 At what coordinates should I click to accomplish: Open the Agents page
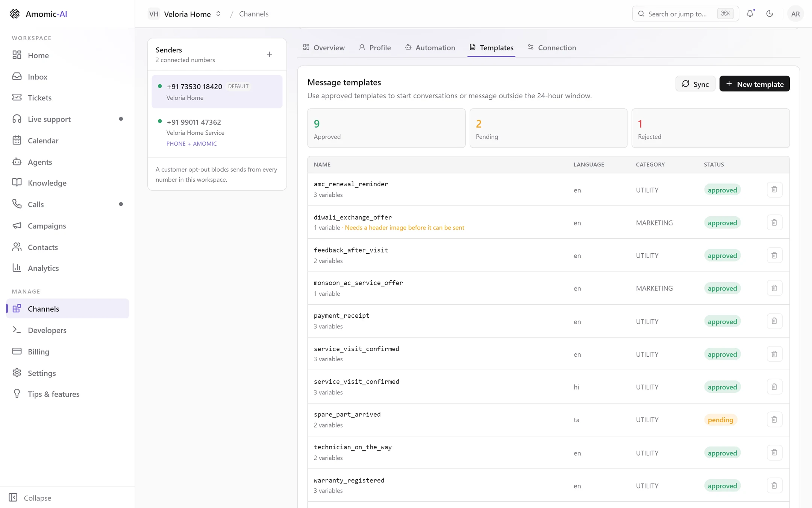(68, 162)
